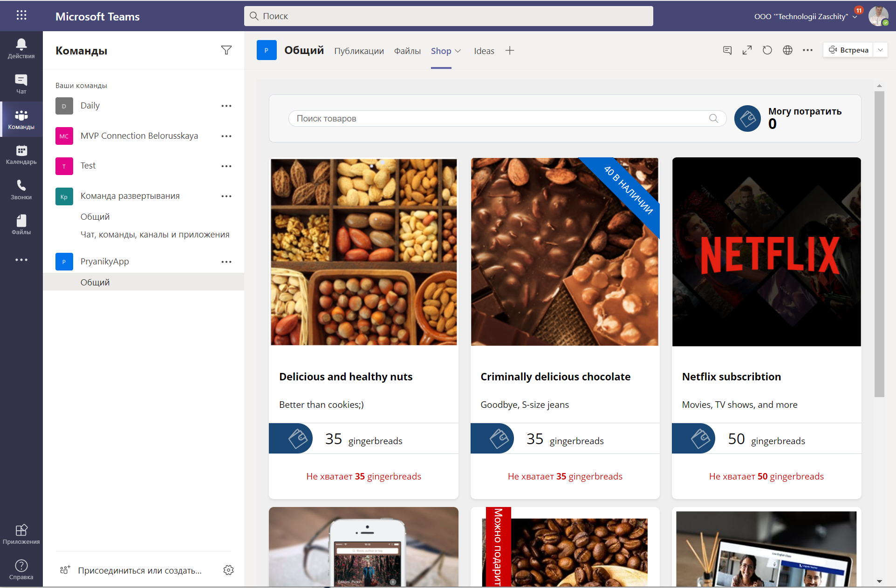Screen dimensions: 896x588
Task: Open the Chat (Чат) sidebar icon
Action: [x=21, y=84]
